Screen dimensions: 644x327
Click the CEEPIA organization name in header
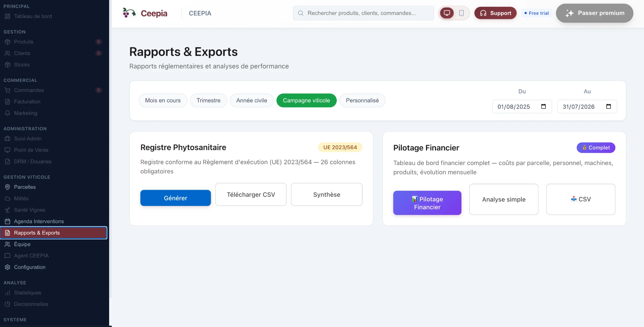coord(200,13)
